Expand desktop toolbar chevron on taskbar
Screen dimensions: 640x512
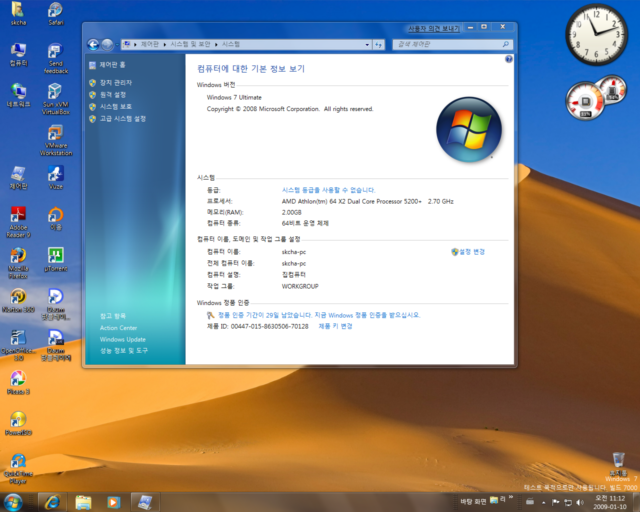pos(510,497)
